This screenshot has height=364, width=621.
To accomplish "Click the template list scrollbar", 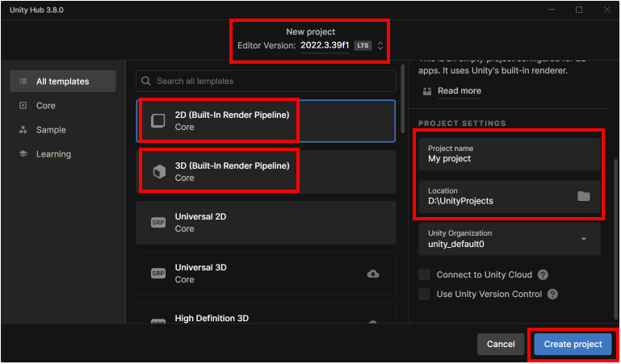I will tap(402, 99).
